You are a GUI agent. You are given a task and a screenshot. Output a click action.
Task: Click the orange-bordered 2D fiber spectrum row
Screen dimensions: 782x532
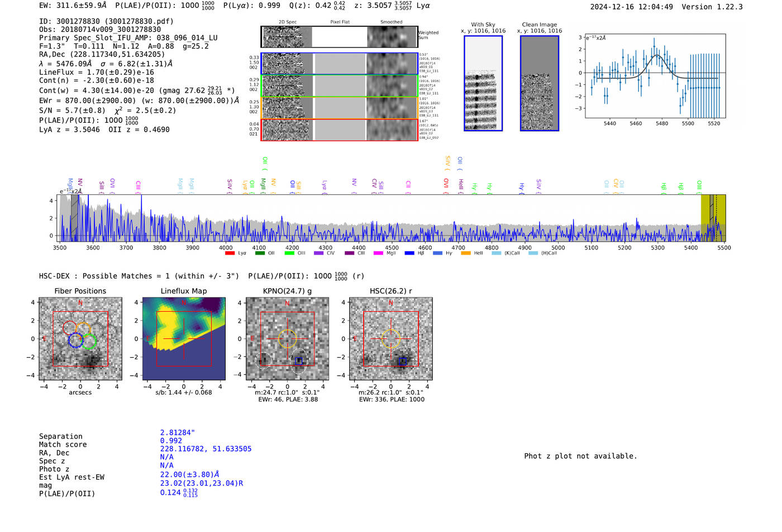point(339,108)
